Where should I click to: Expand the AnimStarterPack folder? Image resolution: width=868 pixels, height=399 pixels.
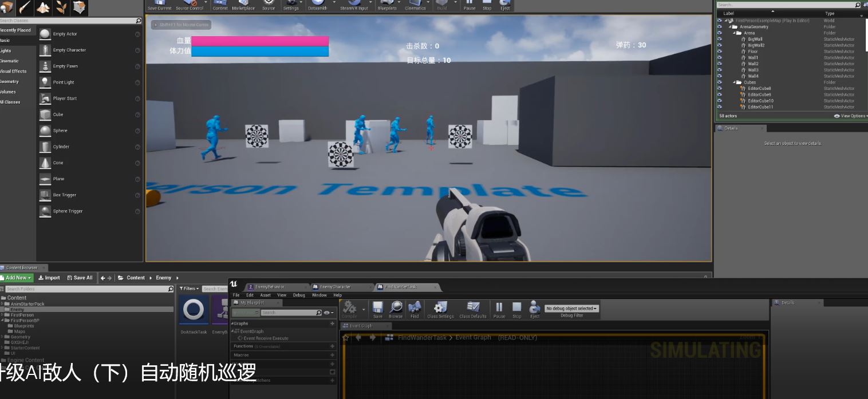pos(2,304)
